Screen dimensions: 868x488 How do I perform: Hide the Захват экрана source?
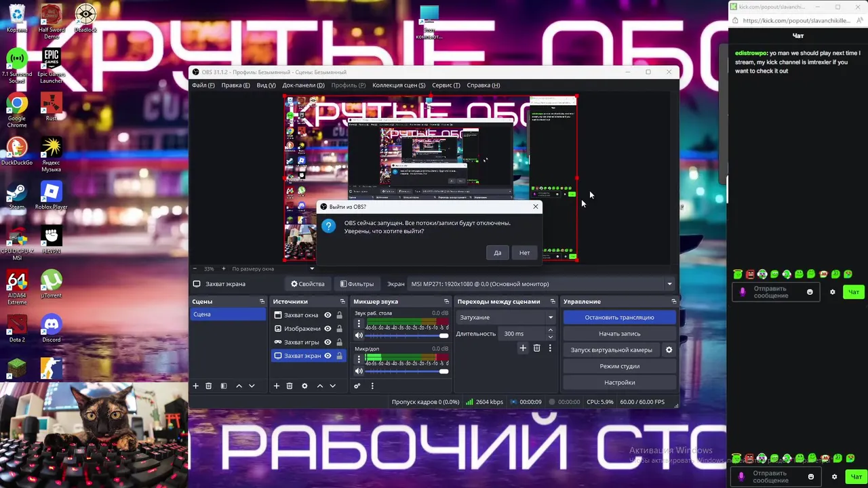click(328, 355)
